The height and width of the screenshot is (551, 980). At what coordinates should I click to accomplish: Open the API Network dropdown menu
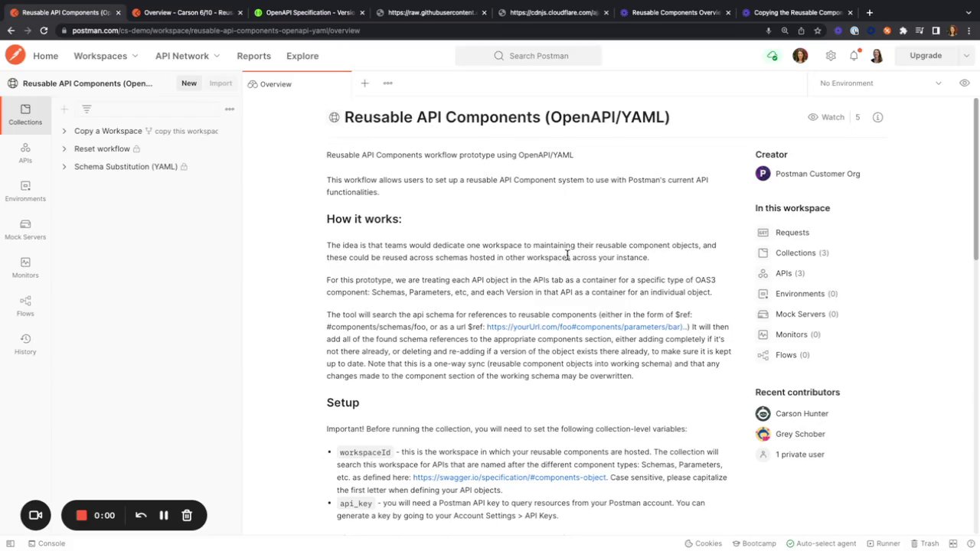tap(188, 56)
